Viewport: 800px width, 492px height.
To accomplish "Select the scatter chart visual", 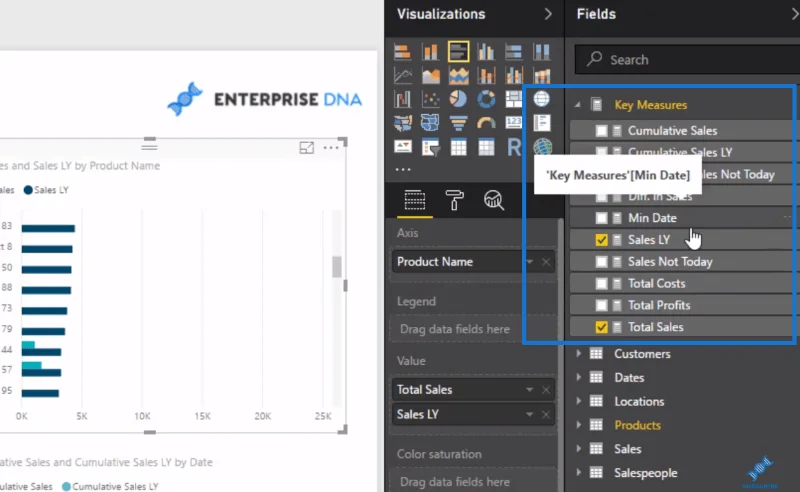I will (430, 99).
